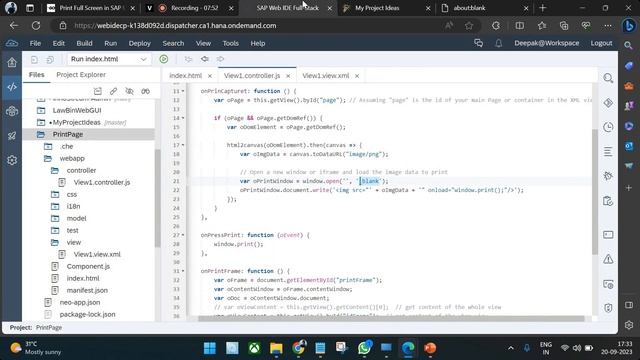This screenshot has height=360, width=640.
Task: Open the Storyboard icon in left sidebar
Action: (12, 111)
